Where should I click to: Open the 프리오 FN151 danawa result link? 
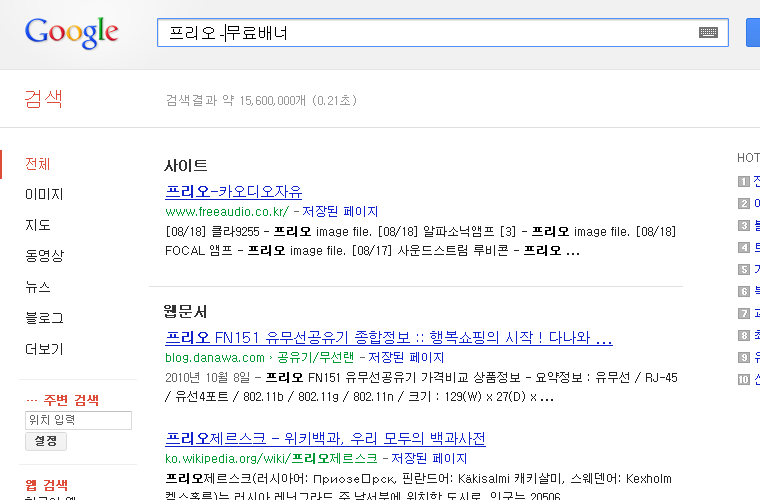(x=388, y=336)
